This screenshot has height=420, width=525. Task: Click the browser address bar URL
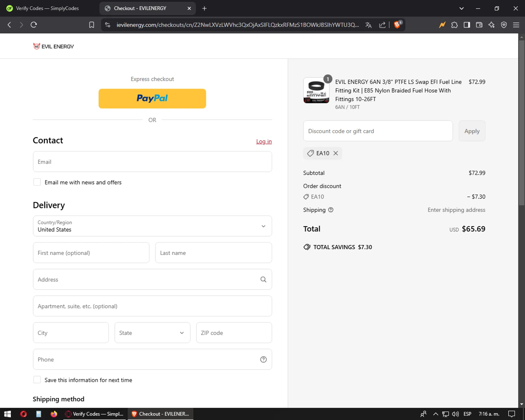click(238, 25)
